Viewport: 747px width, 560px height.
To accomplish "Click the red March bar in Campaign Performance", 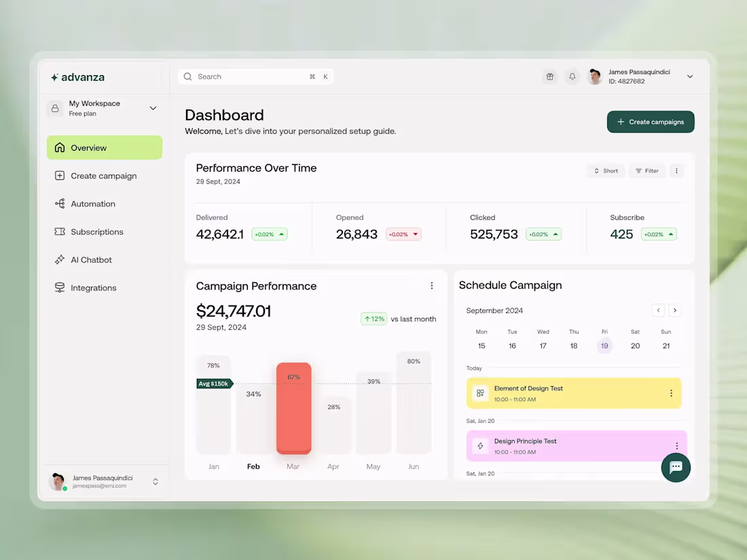I will [293, 407].
